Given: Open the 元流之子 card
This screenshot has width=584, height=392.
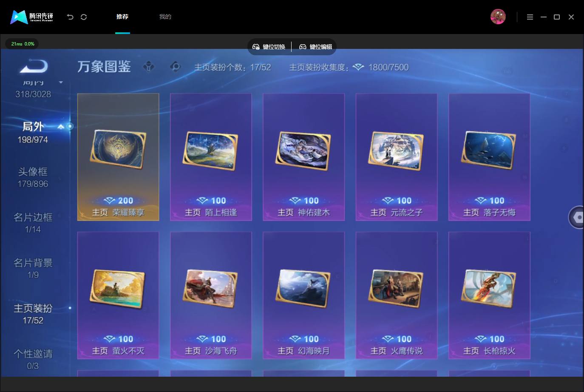Looking at the screenshot, I should pos(397,157).
